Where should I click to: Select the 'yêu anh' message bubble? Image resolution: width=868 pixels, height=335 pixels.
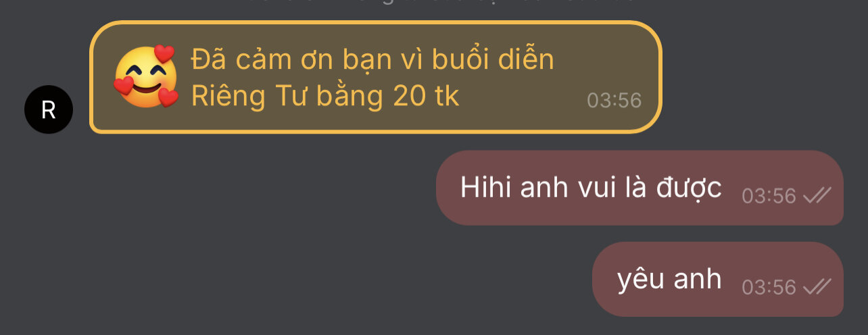(x=718, y=279)
